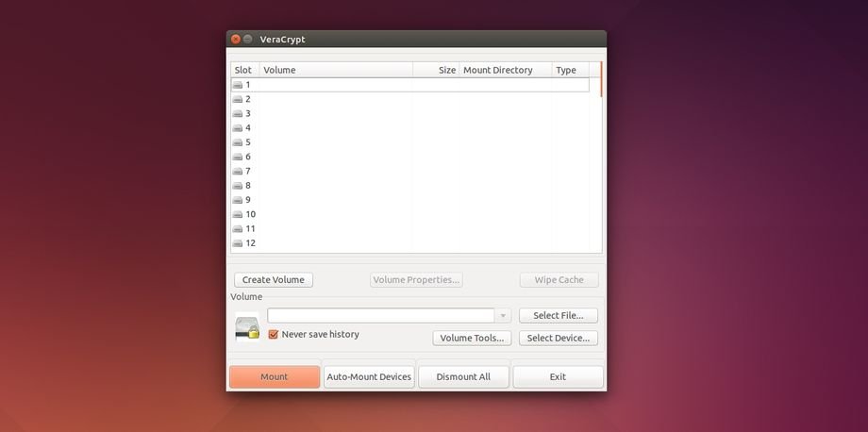
Task: Select the drive icon for slot 7
Action: coord(238,171)
